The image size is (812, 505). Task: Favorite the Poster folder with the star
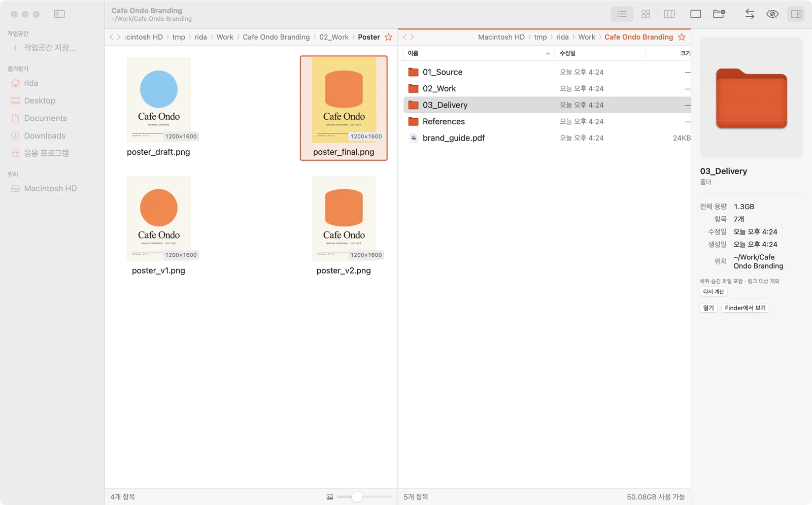click(x=389, y=37)
